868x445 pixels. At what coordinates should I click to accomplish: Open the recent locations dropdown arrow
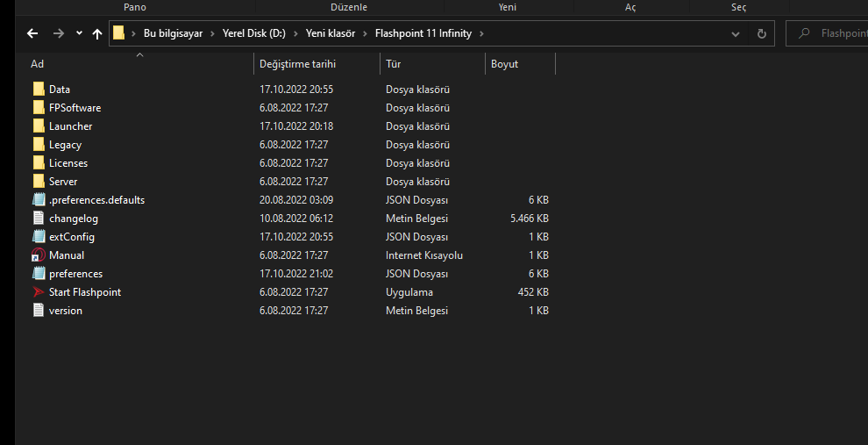tap(79, 33)
